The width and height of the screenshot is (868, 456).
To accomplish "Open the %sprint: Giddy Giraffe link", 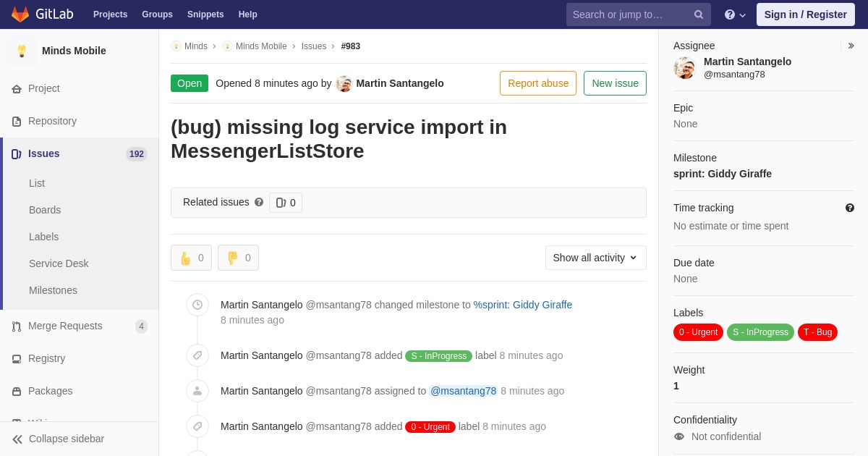I will [x=523, y=305].
